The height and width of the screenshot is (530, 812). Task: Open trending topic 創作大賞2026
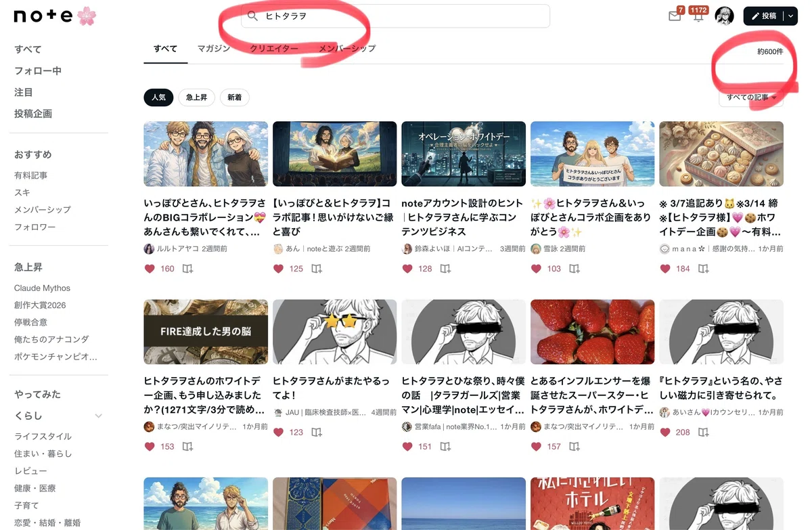point(40,305)
